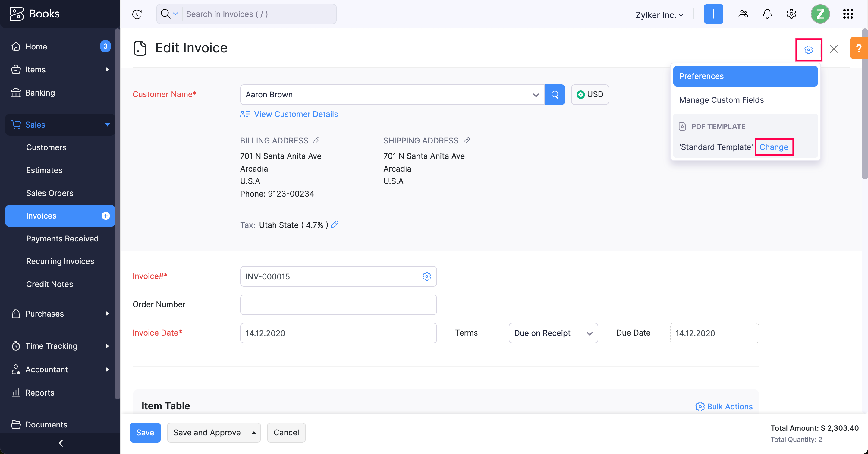
Task: Click inside the Order Number field
Action: click(x=338, y=305)
